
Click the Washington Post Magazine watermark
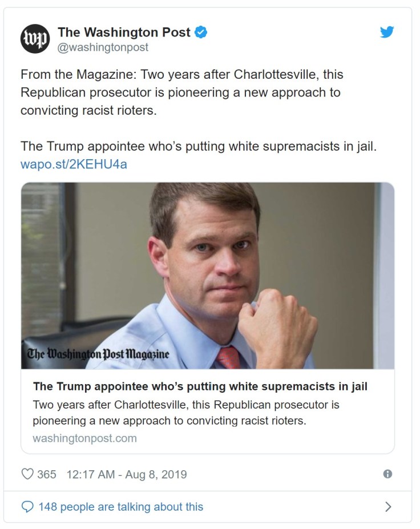pyautogui.click(x=98, y=354)
